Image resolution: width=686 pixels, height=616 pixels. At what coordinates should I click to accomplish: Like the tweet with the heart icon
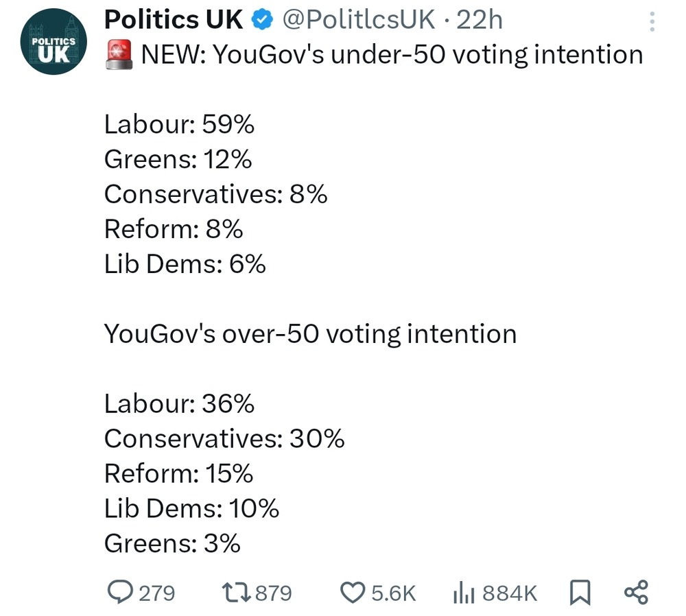click(353, 592)
